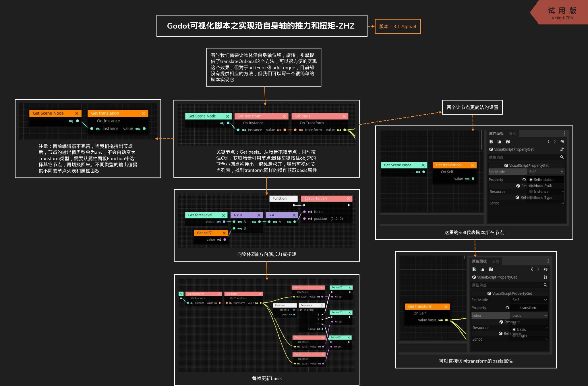Click history icon in inspector with Index row

click(x=546, y=269)
